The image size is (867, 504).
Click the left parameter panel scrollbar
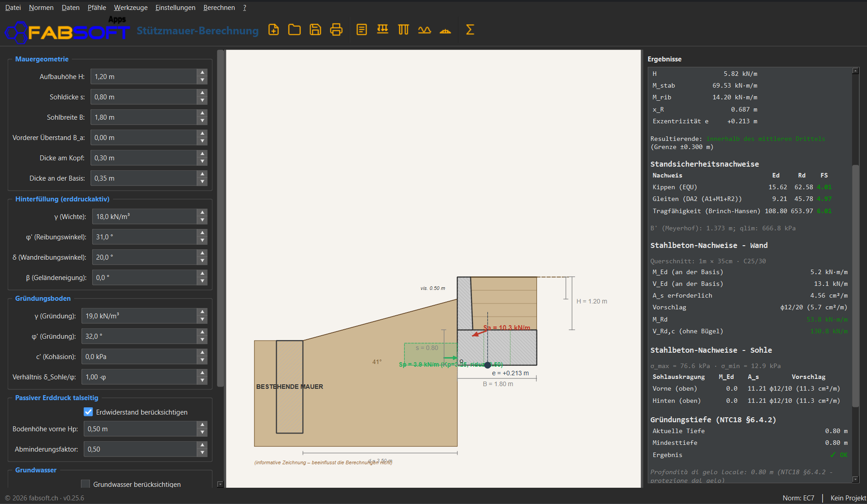pos(221,218)
